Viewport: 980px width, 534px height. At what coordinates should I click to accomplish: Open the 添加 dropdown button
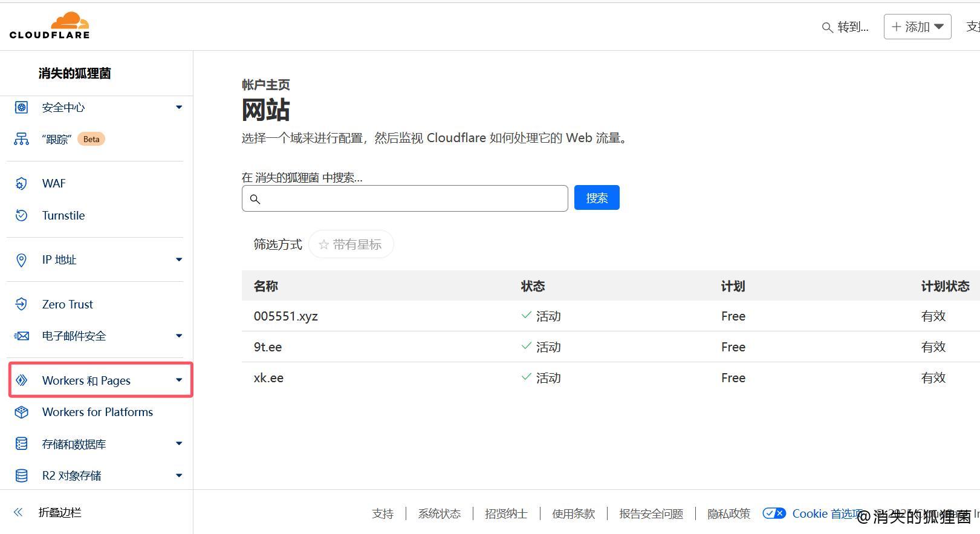917,27
